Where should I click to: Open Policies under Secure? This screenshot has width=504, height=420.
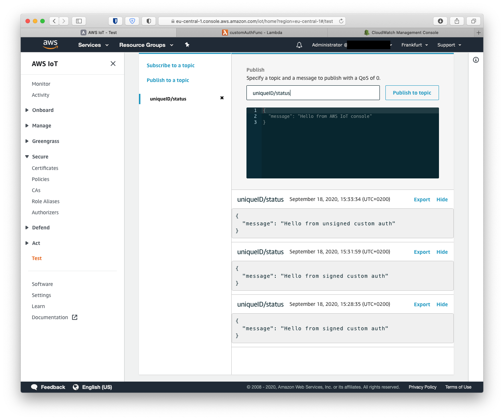pos(41,179)
